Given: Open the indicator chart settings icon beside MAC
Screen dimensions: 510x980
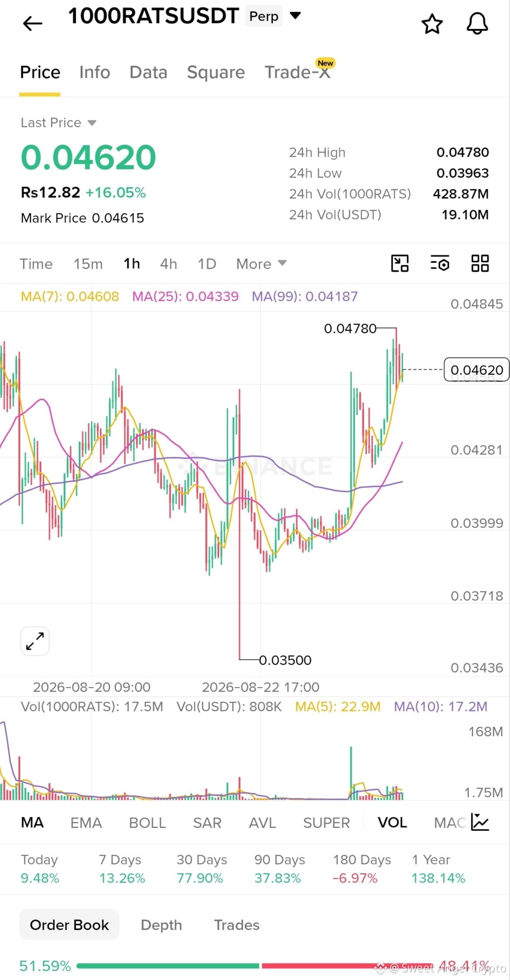Looking at the screenshot, I should (480, 823).
